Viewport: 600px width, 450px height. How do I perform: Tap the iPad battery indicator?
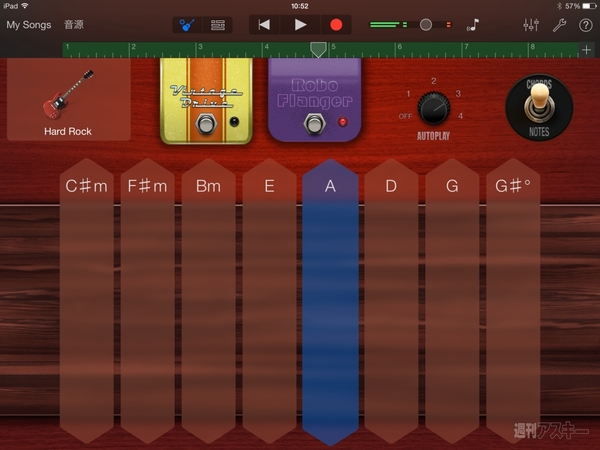(589, 6)
